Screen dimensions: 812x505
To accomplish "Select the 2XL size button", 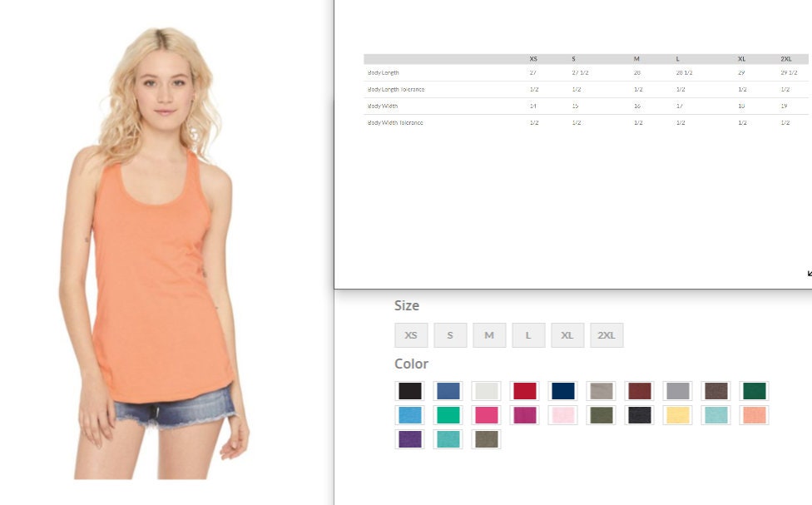I will click(607, 335).
